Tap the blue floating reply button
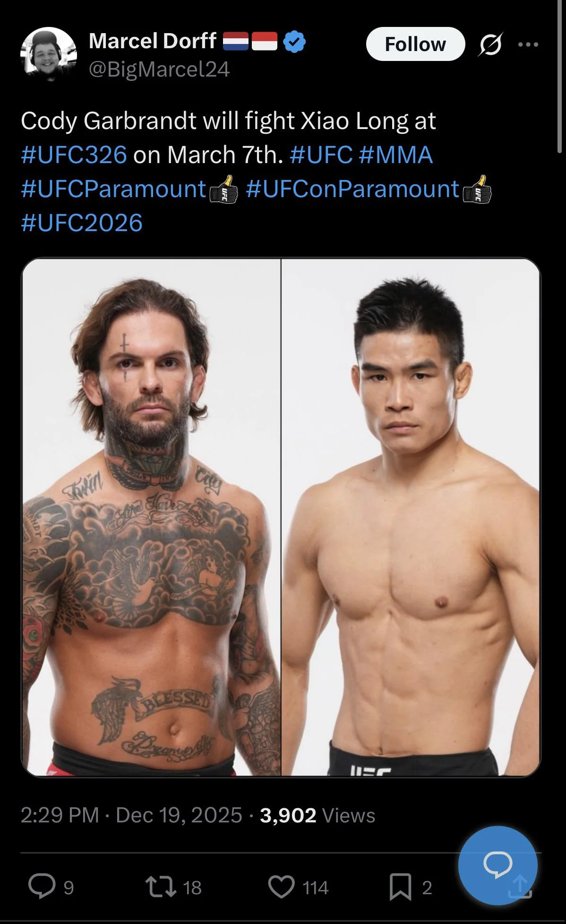Viewport: 566px width, 924px height. (497, 866)
